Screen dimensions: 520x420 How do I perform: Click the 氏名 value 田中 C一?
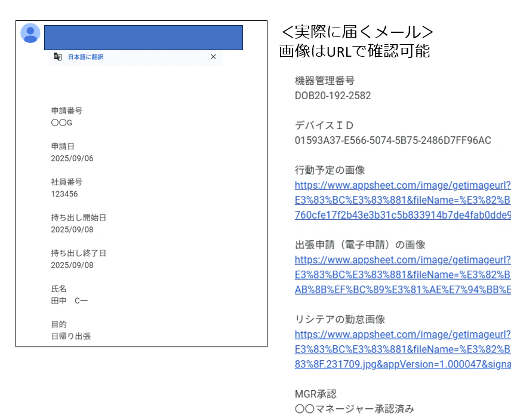[x=69, y=301]
